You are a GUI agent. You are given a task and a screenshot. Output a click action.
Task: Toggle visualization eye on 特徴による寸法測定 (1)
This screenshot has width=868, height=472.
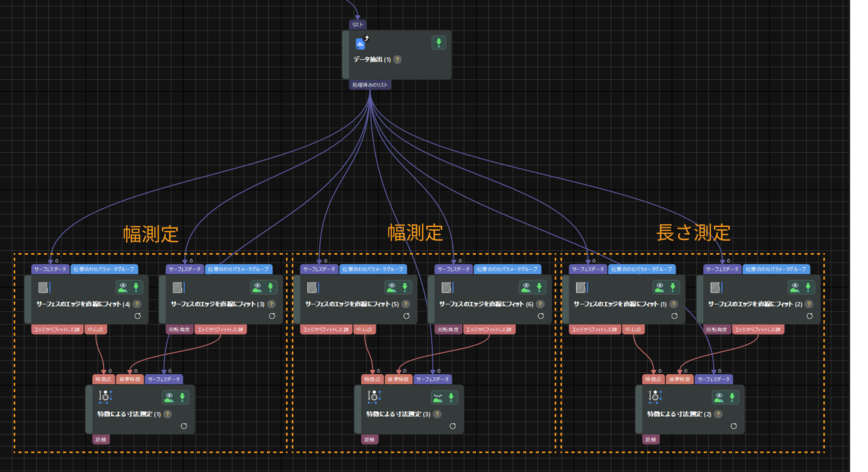(169, 398)
